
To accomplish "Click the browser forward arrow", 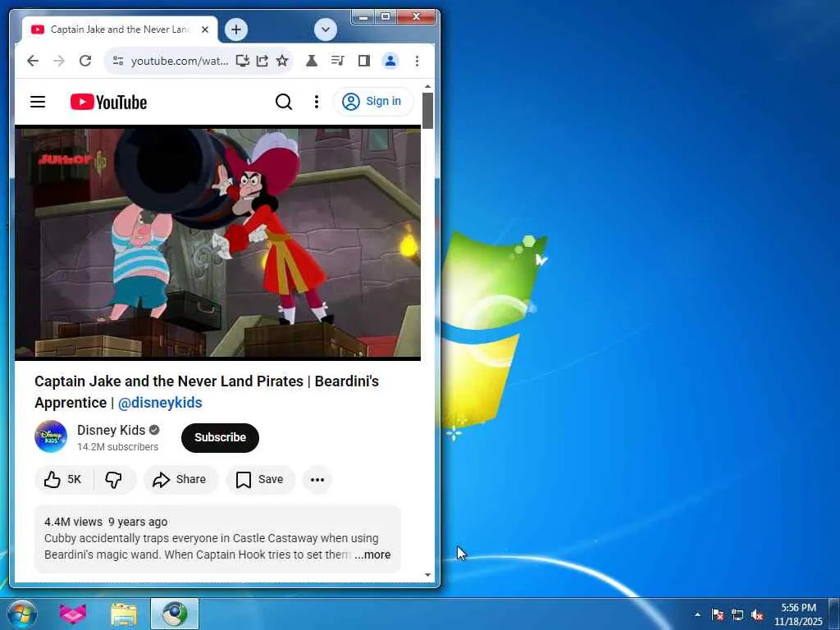I will tap(59, 61).
